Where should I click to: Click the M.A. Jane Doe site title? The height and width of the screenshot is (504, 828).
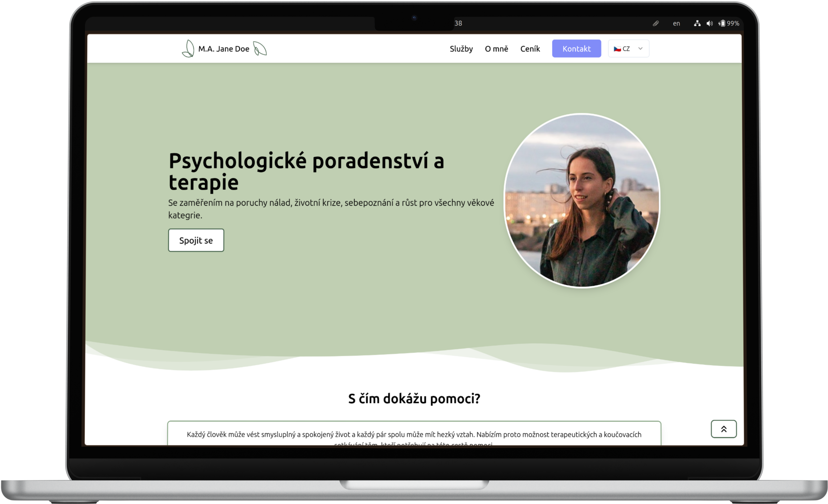point(224,49)
